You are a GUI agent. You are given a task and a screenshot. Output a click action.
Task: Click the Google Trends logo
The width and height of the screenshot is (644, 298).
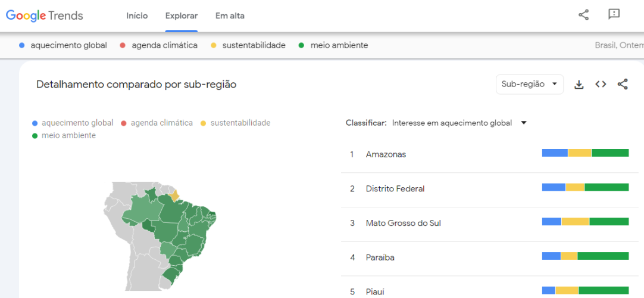pos(45,16)
